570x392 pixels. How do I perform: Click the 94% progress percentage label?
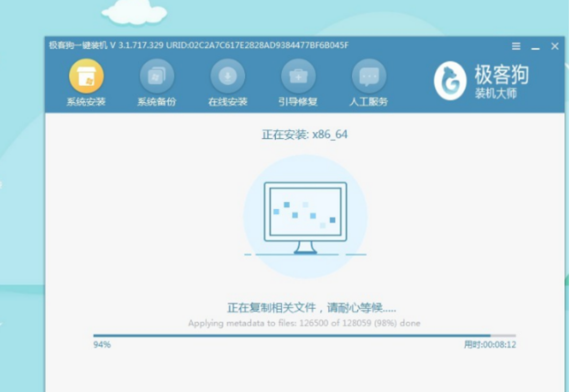point(102,345)
